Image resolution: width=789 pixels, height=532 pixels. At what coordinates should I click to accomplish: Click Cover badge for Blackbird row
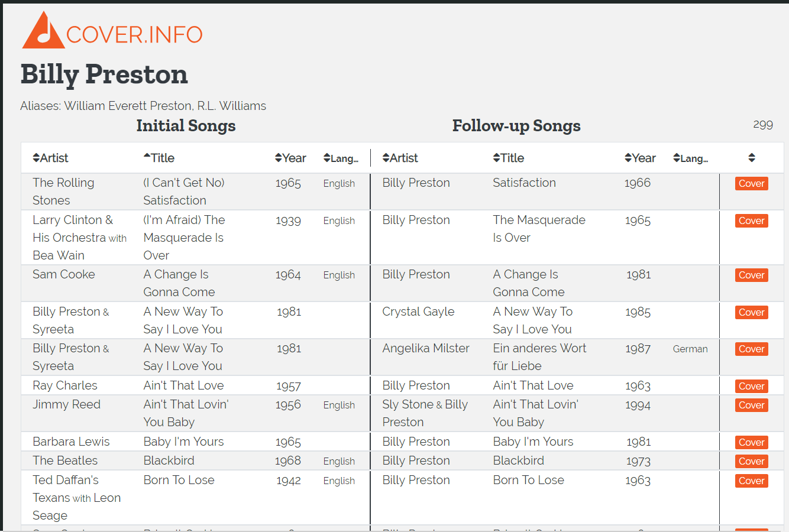click(x=752, y=462)
